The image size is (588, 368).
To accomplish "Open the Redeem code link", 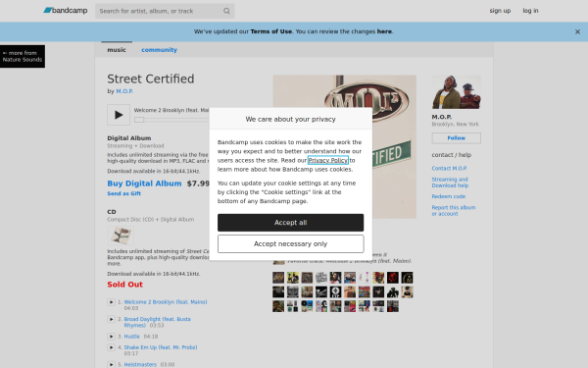I will [449, 196].
